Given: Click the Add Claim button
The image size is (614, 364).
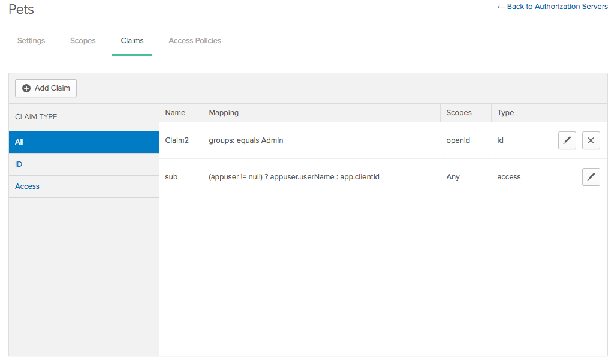Looking at the screenshot, I should [46, 88].
